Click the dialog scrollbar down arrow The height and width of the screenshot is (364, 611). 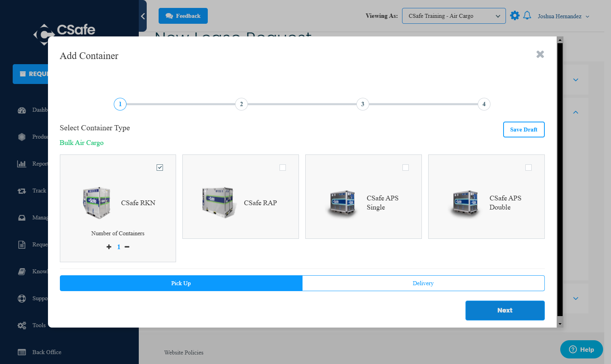(560, 324)
